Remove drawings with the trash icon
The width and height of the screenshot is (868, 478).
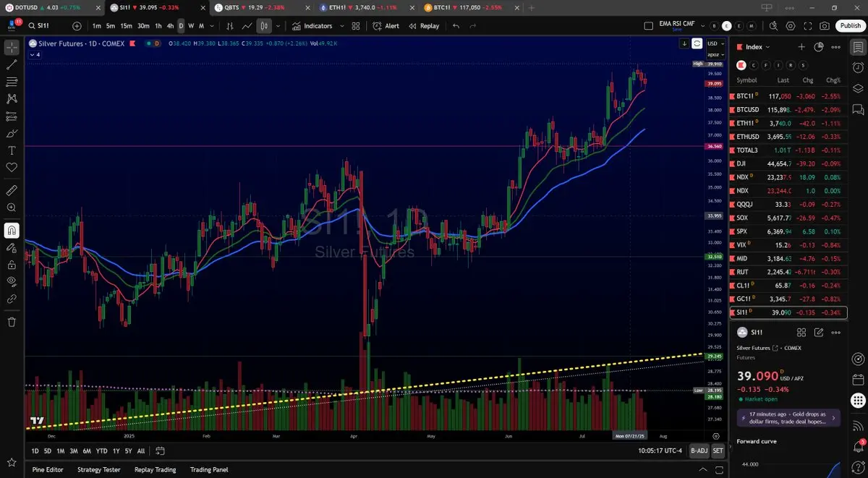click(12, 322)
